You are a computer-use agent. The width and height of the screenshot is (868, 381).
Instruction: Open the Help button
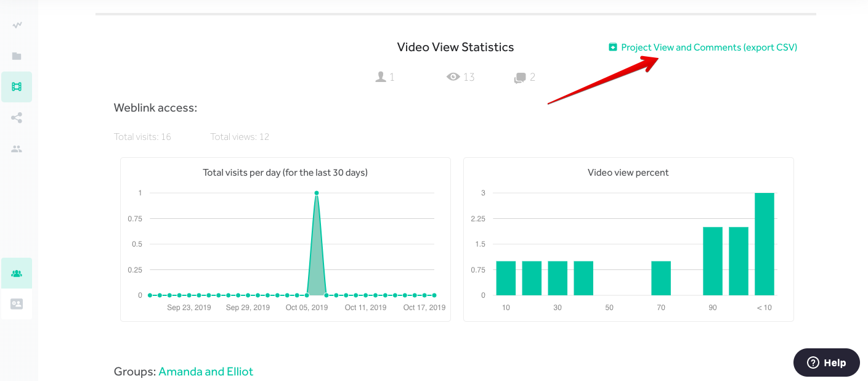[x=826, y=363]
